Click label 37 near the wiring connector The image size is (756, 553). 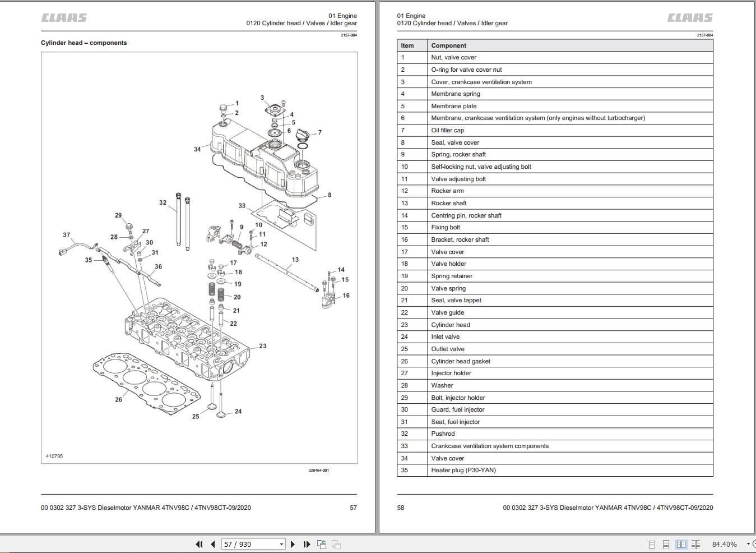(67, 235)
